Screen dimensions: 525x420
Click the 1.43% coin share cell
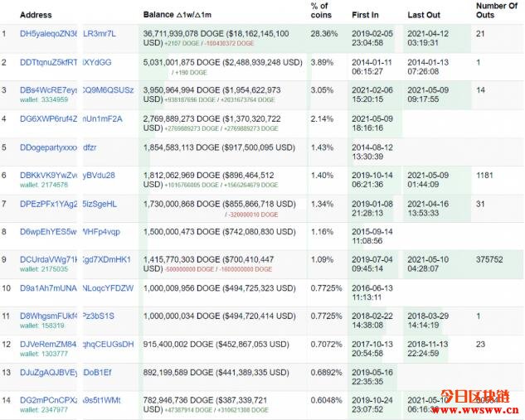pos(322,147)
